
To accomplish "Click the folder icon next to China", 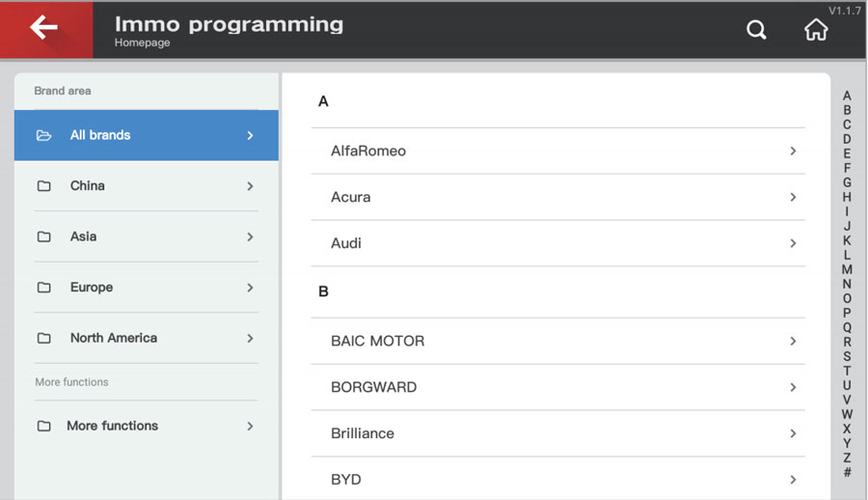I will click(43, 186).
